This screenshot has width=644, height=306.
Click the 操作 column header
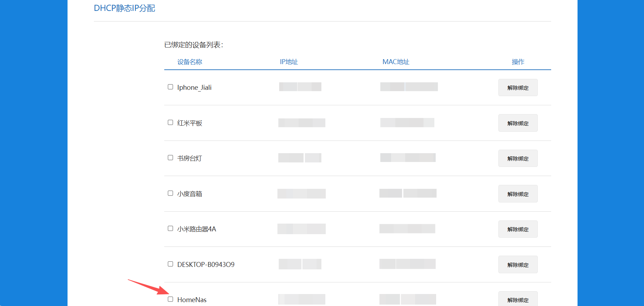pyautogui.click(x=518, y=62)
